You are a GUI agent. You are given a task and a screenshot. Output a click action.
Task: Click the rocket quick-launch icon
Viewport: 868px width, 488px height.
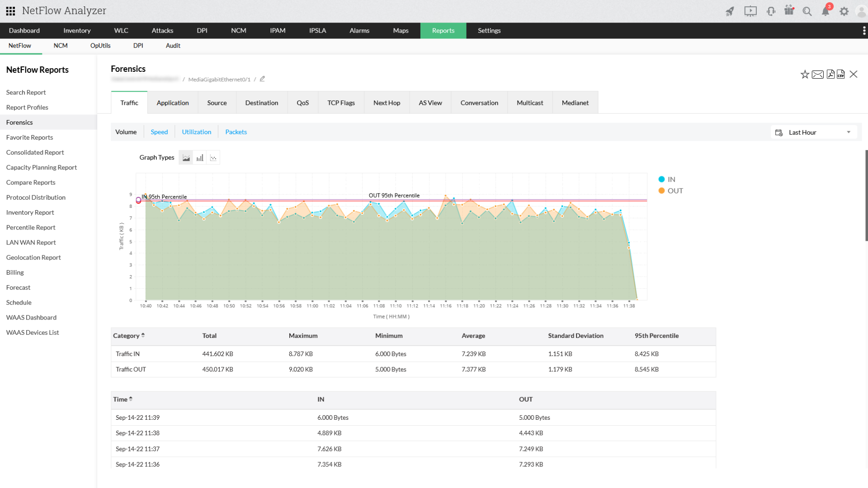click(730, 12)
